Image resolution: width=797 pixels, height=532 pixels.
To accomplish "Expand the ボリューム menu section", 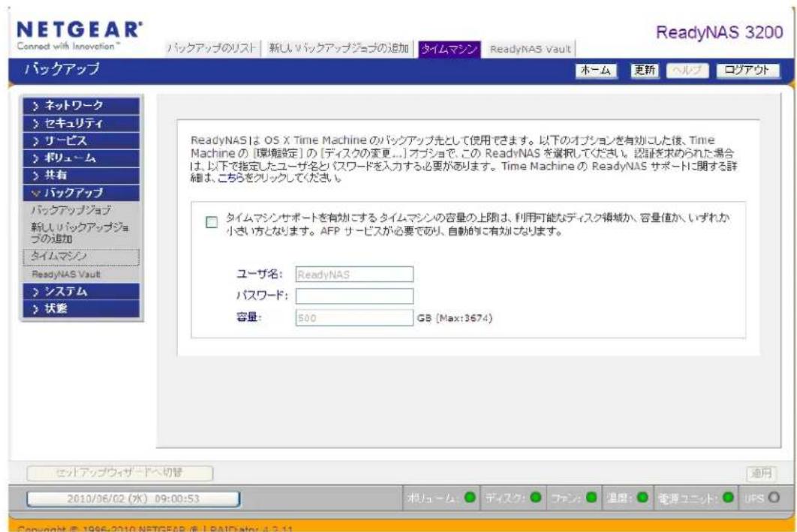I will [81, 158].
